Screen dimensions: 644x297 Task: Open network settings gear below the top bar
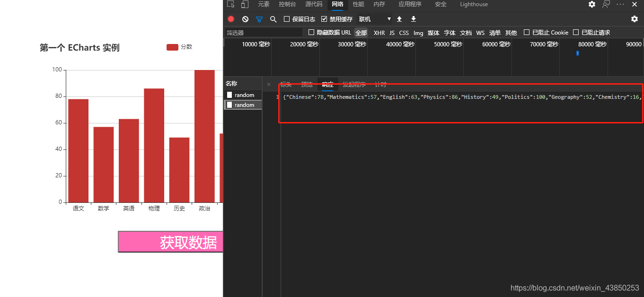(x=635, y=19)
